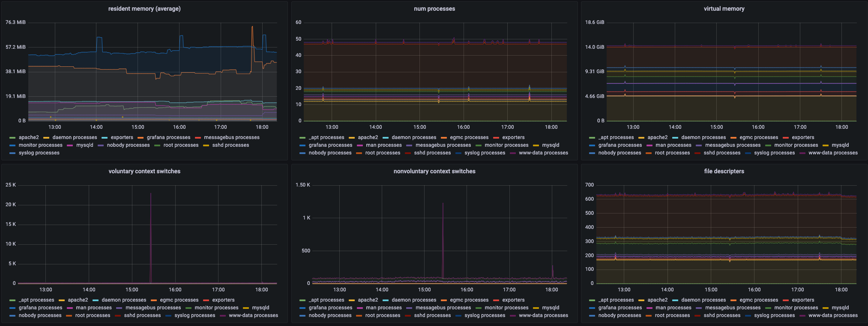Open color picker for mysqld in virtual memory legend
The height and width of the screenshot is (326, 868).
[x=826, y=145]
